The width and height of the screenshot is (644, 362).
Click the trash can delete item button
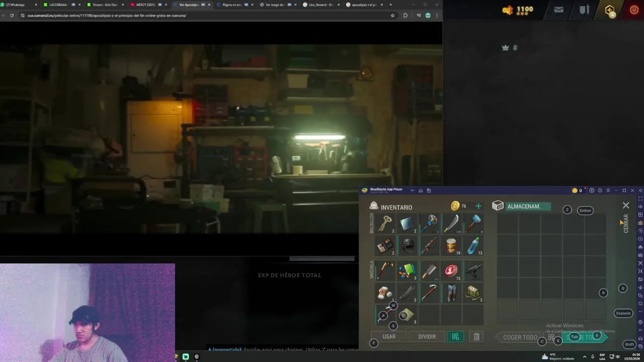476,336
